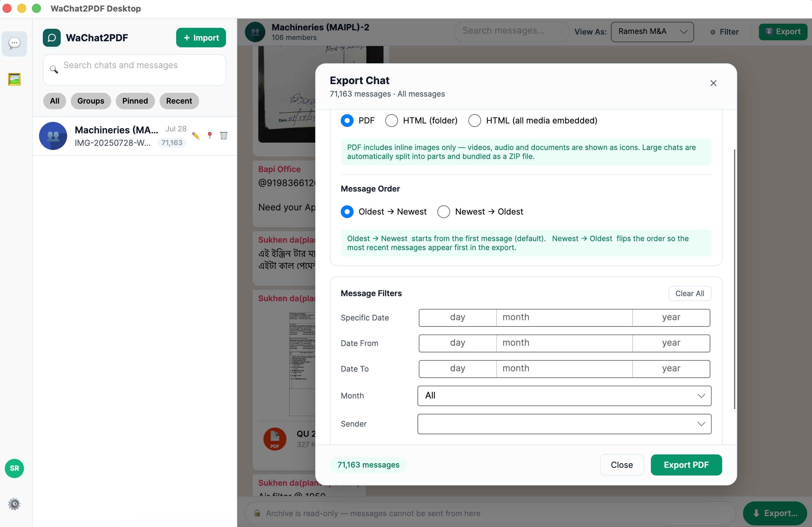The width and height of the screenshot is (812, 527).
Task: Open the View As dropdown
Action: (x=652, y=32)
